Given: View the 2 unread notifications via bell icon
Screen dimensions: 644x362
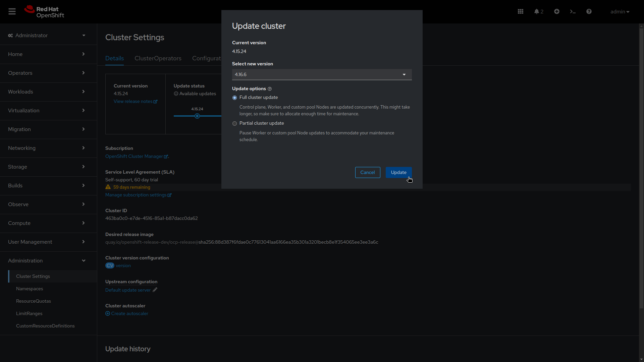Looking at the screenshot, I should (538, 11).
